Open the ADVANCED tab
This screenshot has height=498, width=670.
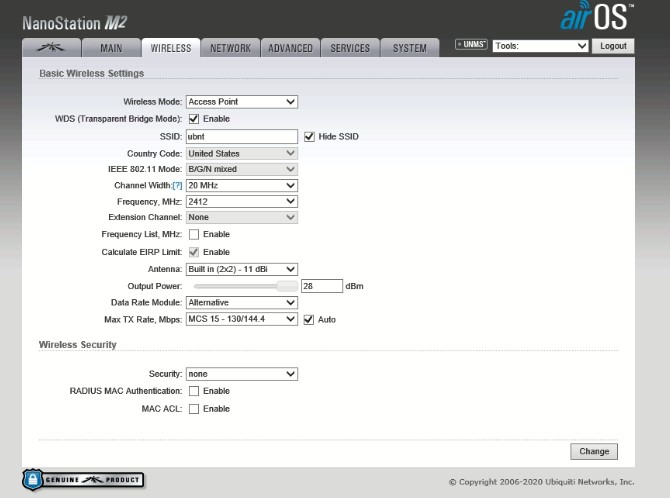coord(290,48)
